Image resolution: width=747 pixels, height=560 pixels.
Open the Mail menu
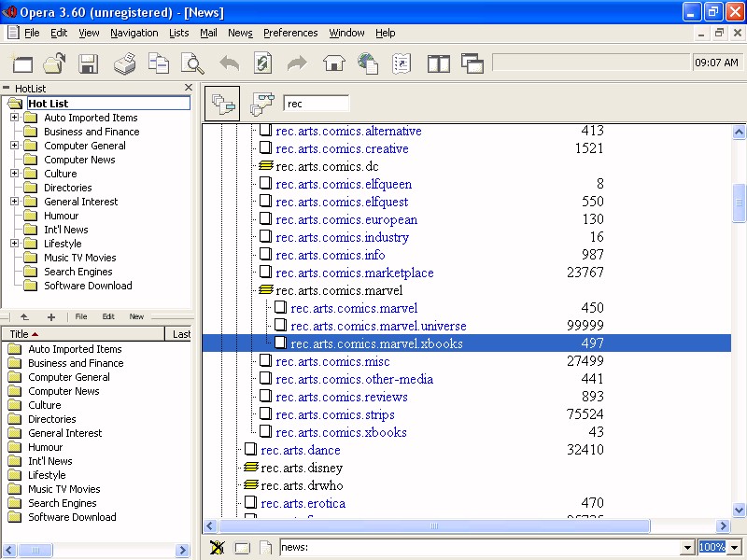208,33
